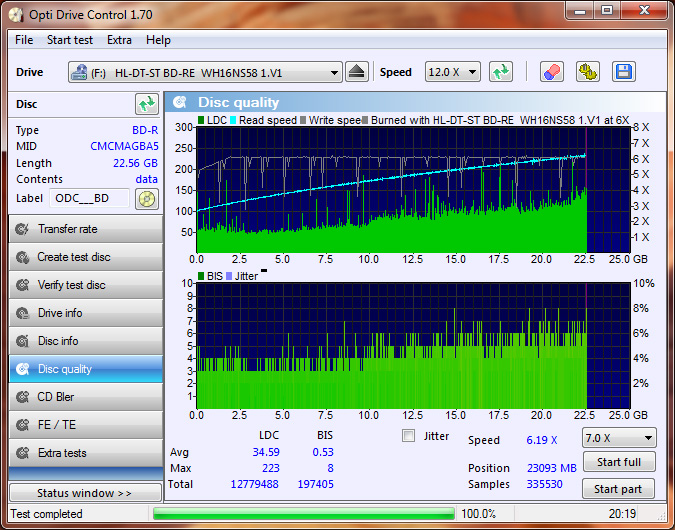Open the options icon with yellow gears
The image size is (675, 530).
(x=588, y=72)
